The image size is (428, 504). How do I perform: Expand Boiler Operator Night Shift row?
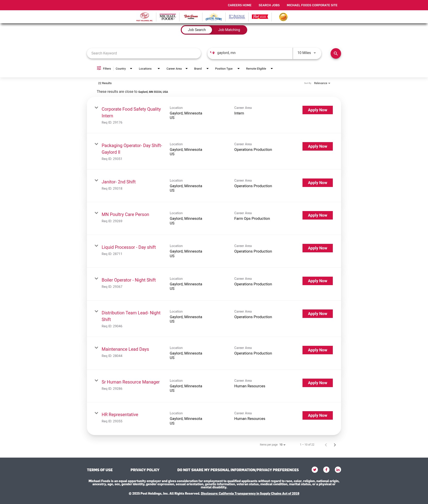[96, 279]
